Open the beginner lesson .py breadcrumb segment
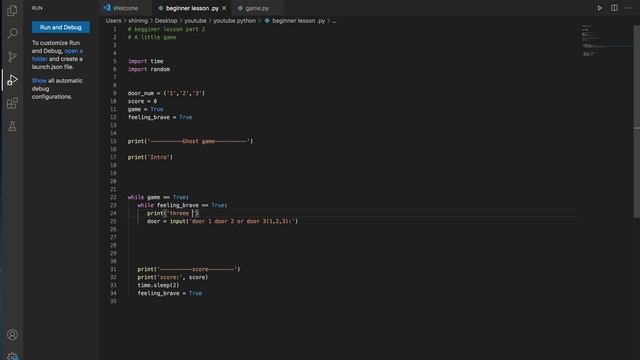 tap(298, 20)
